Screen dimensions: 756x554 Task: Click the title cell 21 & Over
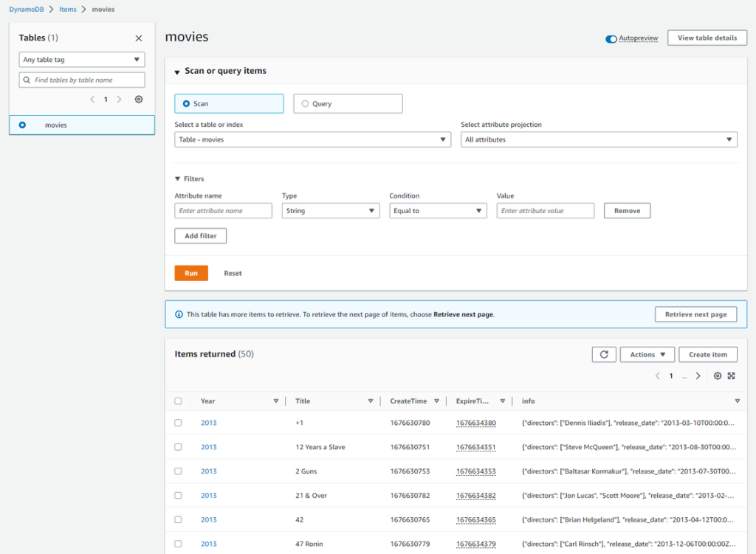(x=311, y=495)
